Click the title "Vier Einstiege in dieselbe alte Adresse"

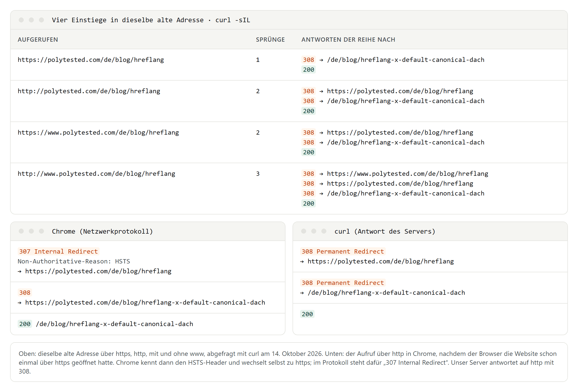(128, 20)
